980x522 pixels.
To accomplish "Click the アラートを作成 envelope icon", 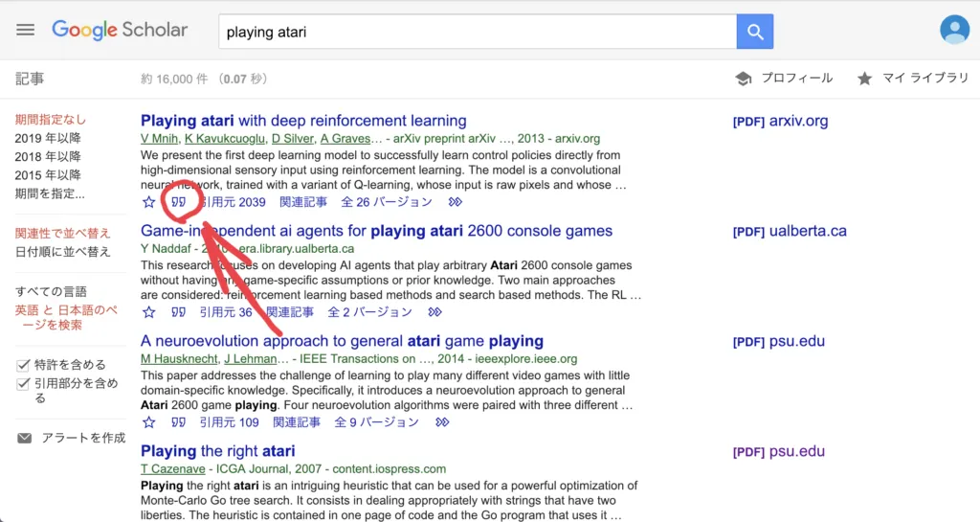I will 24,438.
